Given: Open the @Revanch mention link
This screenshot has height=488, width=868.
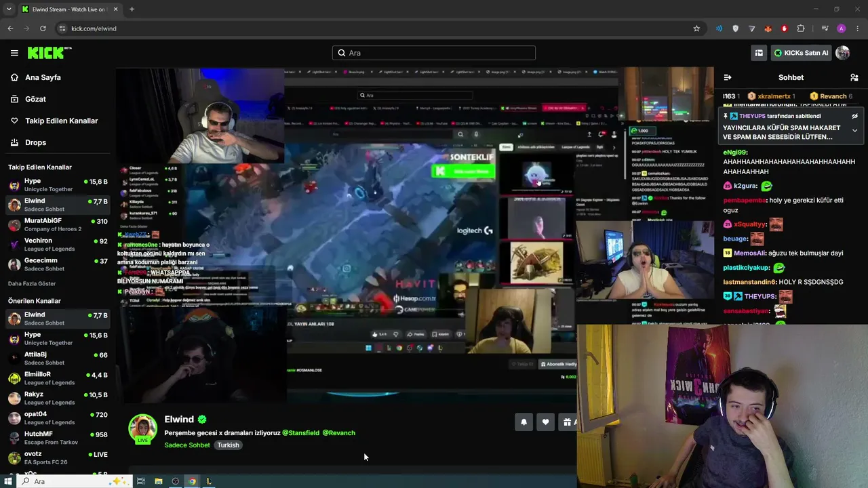Looking at the screenshot, I should click(338, 432).
